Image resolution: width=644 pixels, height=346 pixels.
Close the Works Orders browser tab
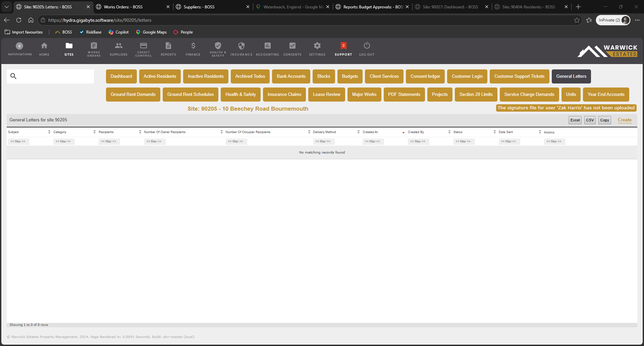click(x=168, y=7)
